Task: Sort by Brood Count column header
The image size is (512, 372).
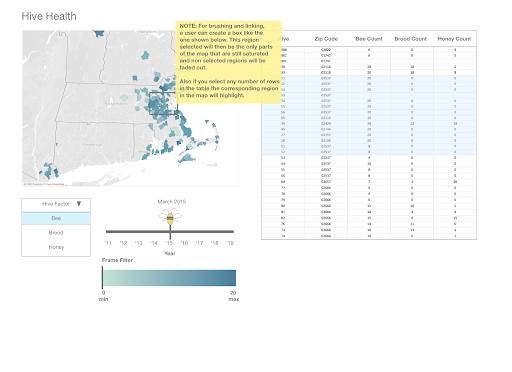Action: [411, 39]
